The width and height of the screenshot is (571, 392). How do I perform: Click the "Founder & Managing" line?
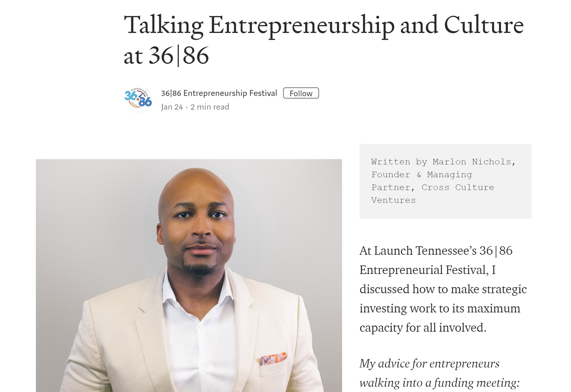[421, 175]
